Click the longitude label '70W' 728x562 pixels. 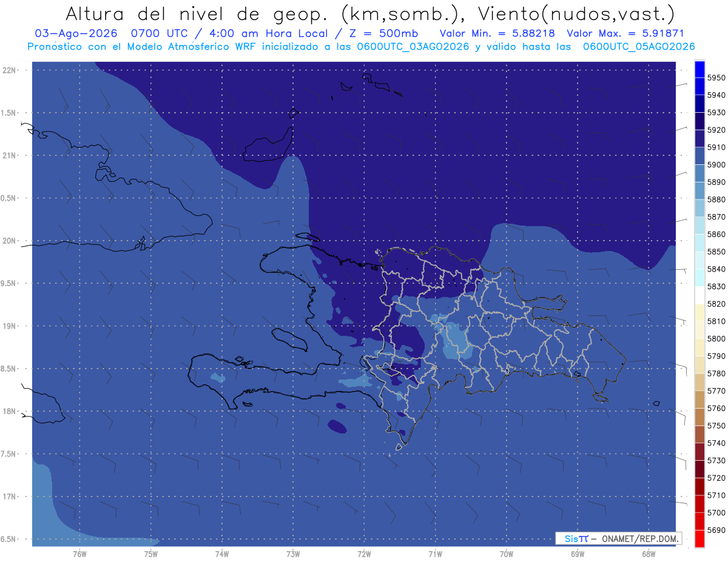click(x=506, y=554)
